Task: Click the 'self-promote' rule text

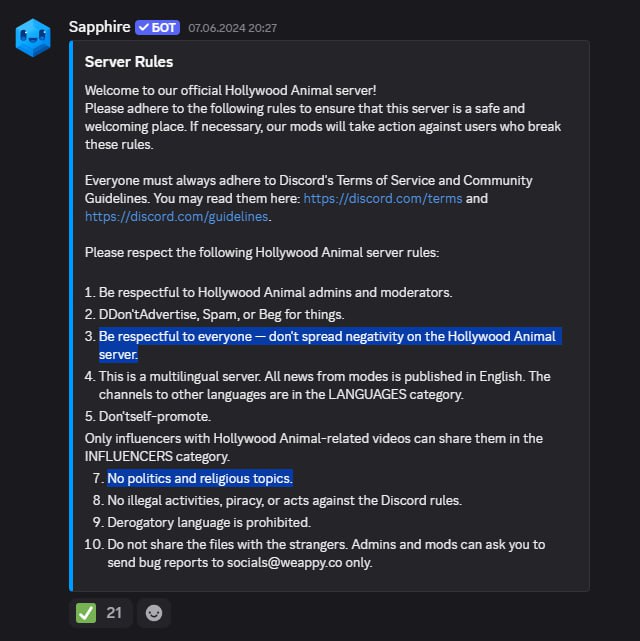Action: pyautogui.click(x=155, y=415)
